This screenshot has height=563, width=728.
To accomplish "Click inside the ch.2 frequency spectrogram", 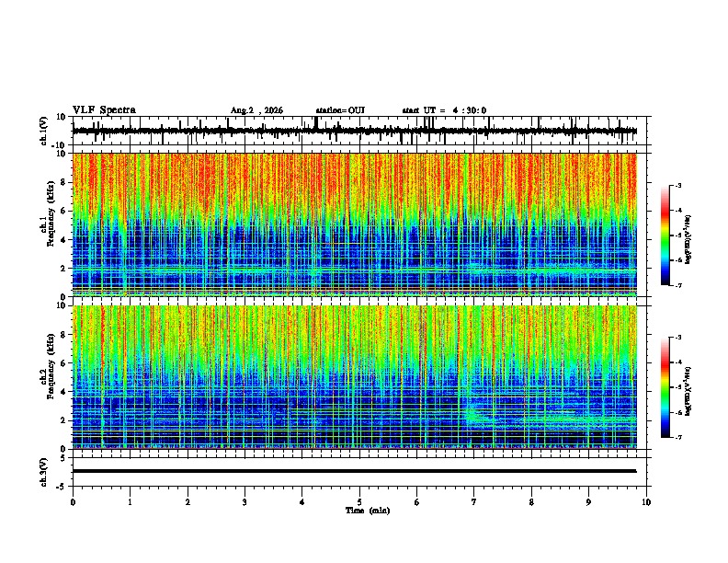I will 354,377.
